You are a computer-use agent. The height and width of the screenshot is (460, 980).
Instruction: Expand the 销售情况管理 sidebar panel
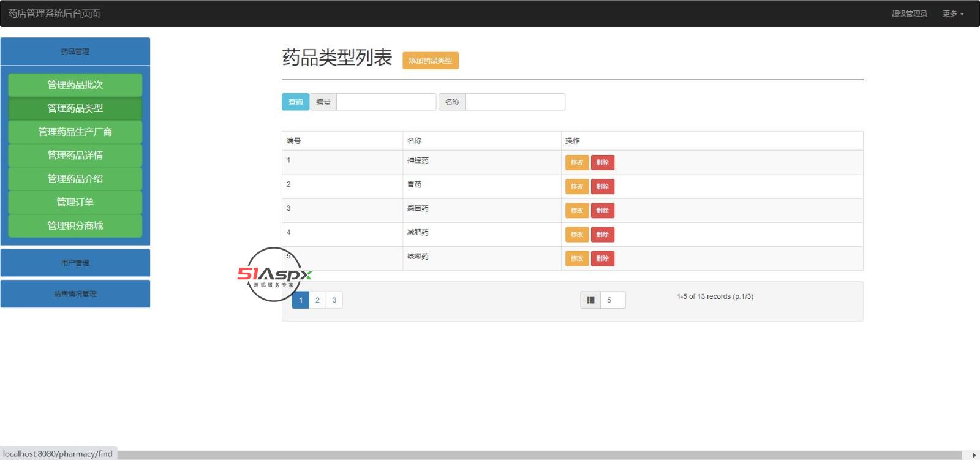click(x=75, y=294)
